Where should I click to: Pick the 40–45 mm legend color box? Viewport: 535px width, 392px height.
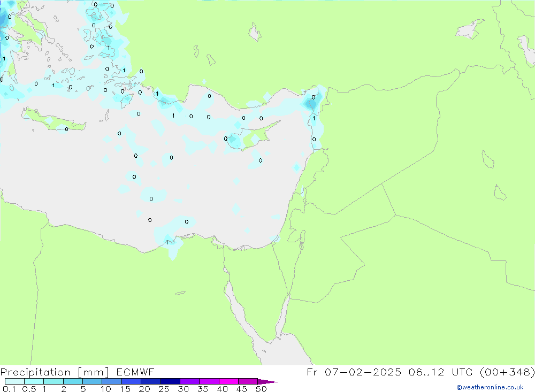click(x=228, y=381)
